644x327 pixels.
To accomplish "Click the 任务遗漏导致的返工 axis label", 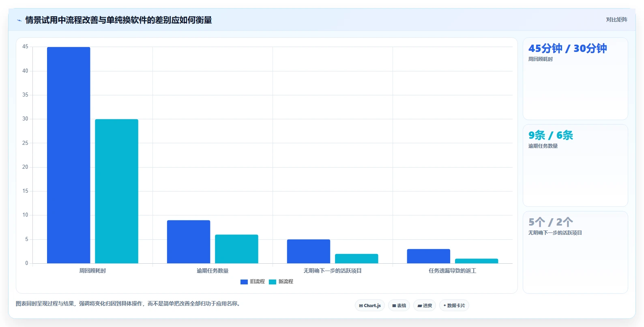I will pos(453,271).
